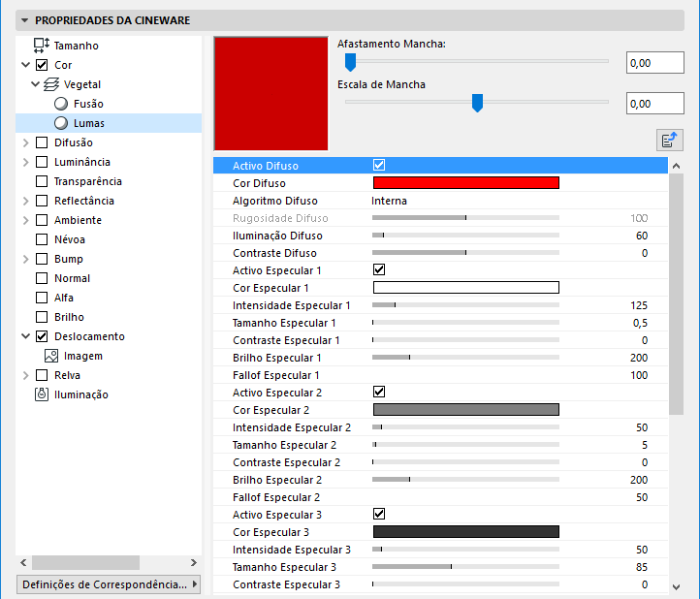Viewport: 700px width, 599px height.
Task: Enable the Brilho channel checkbox
Action: tap(42, 317)
